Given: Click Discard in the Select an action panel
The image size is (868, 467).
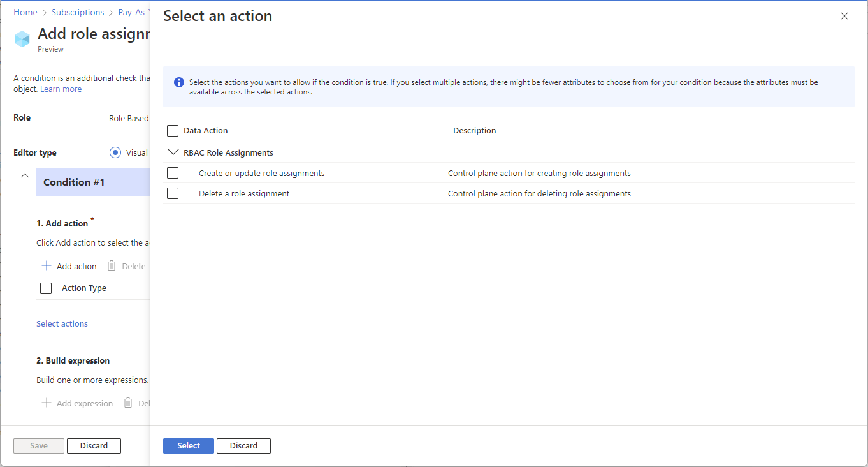Looking at the screenshot, I should (x=243, y=446).
